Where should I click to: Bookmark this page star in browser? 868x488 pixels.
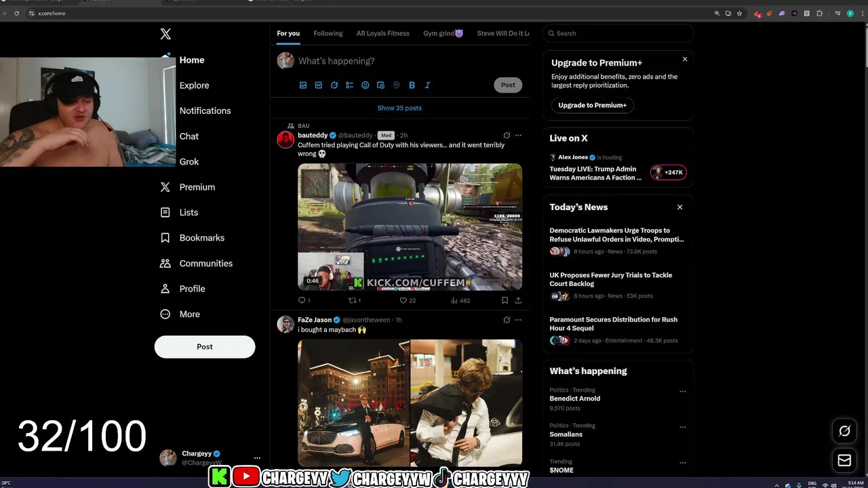tap(739, 14)
